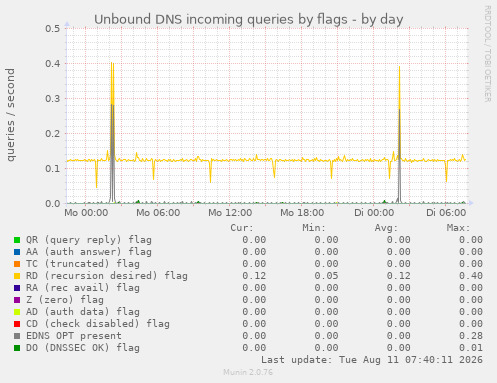Click the 'RD (recursion desired) flag' legend label
The image size is (497, 383).
coord(107,276)
